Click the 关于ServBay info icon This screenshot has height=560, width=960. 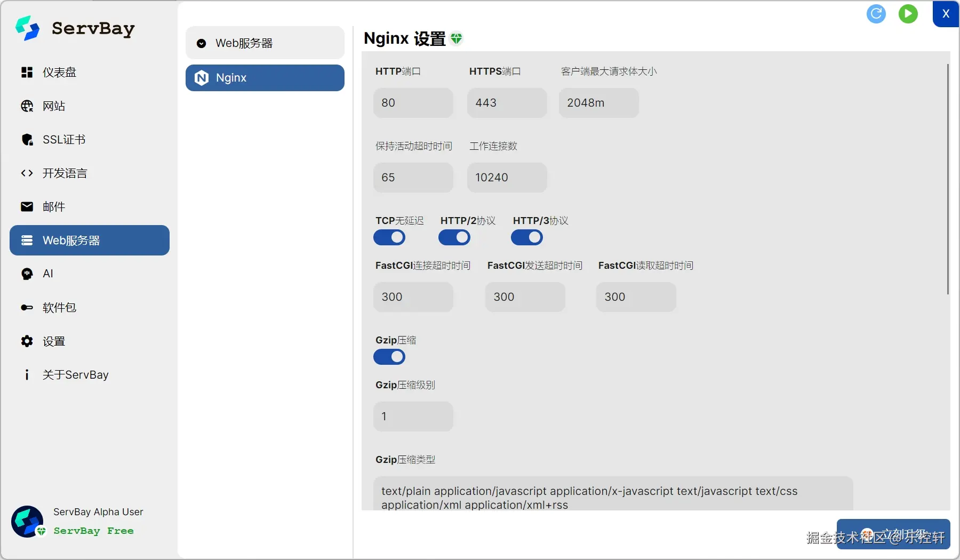(x=27, y=375)
